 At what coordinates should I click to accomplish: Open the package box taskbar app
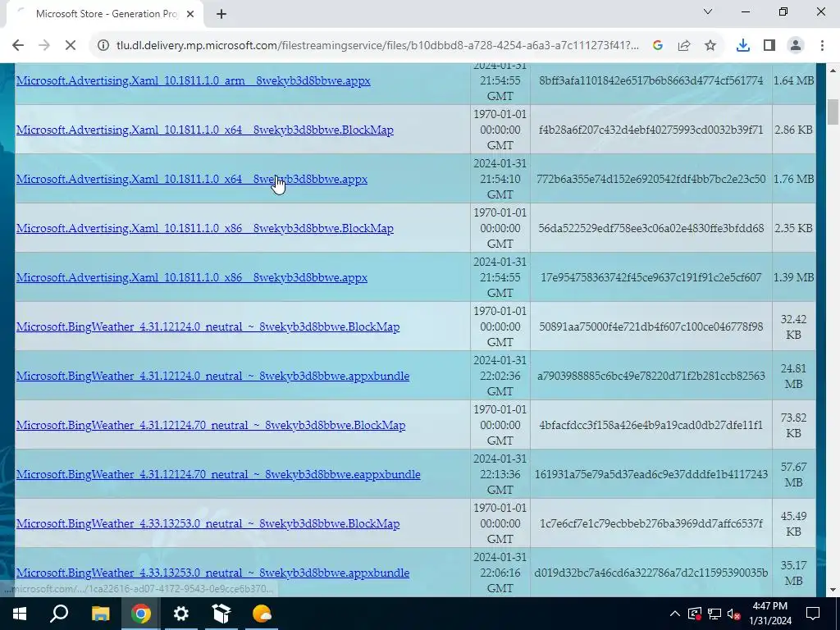coord(221,614)
